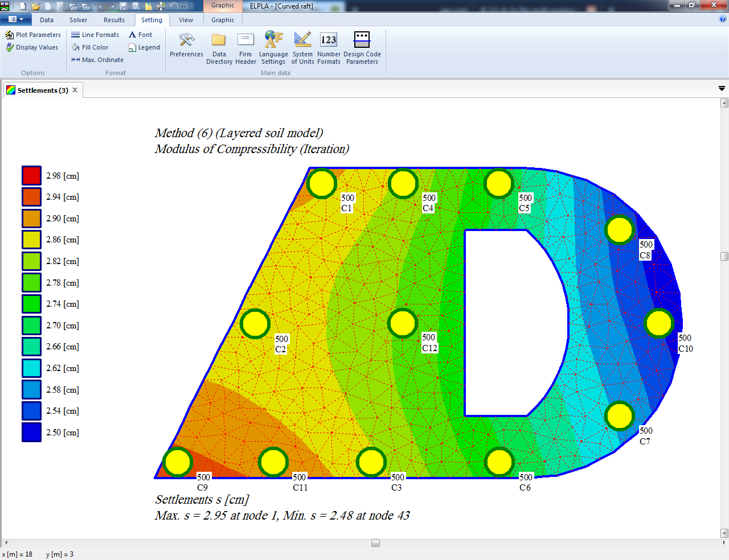This screenshot has height=560, width=729.
Task: Open Font settings
Action: pos(140,35)
